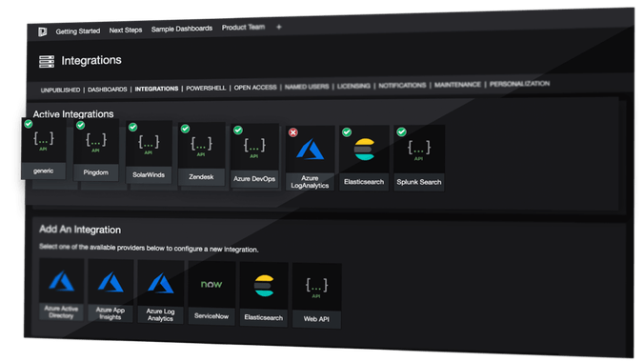Open the SolarWinds API integration icon
The width and height of the screenshot is (644, 362).
pyautogui.click(x=149, y=145)
